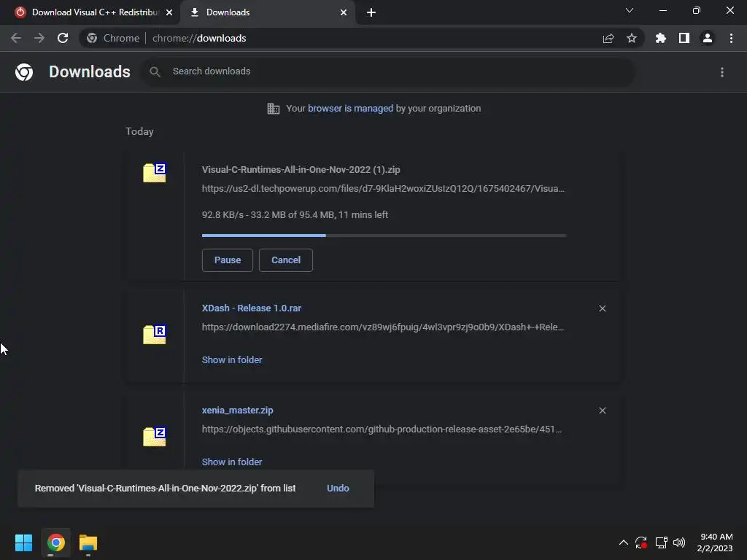Switch to Download Visual C++ Redistributable tab
Screen dimensions: 747x560
pyautogui.click(x=93, y=12)
